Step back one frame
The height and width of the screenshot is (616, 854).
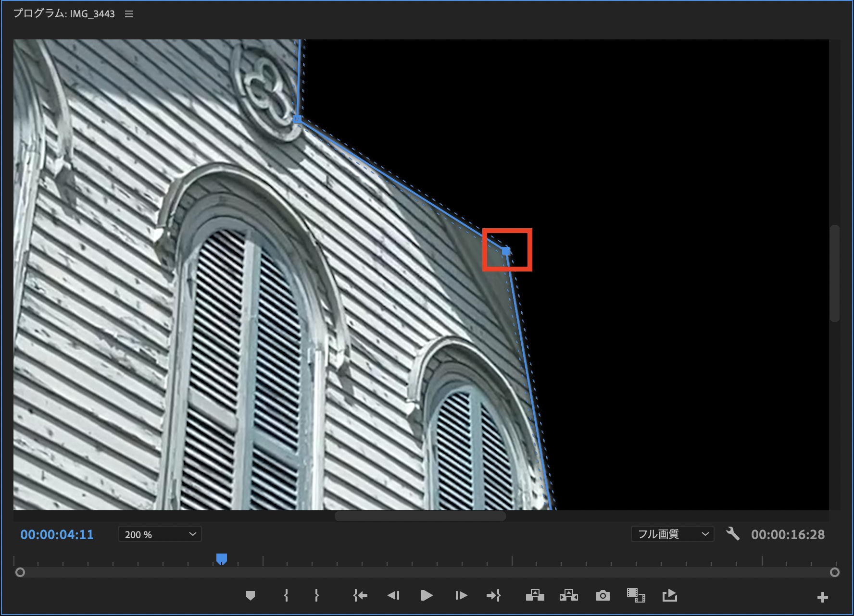(393, 596)
